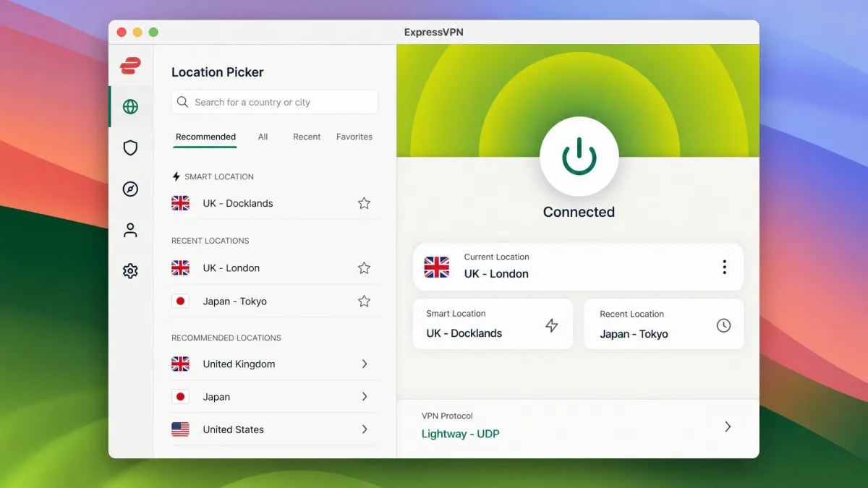Screen dimensions: 868x488
Task: Click the United States flag icon
Action: pos(180,429)
